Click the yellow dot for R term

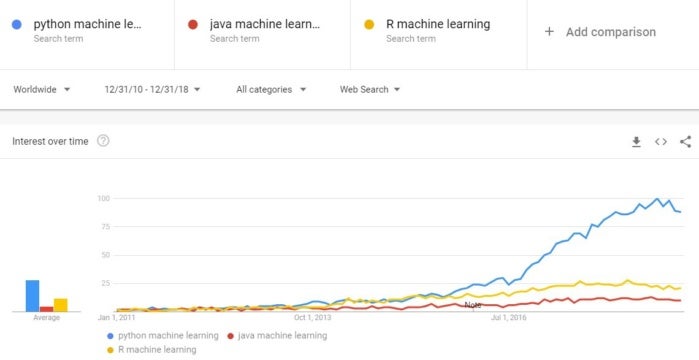coord(369,25)
